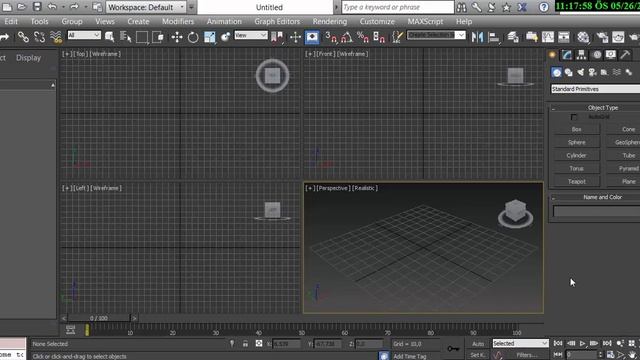Choose Rectangular Selection Region tool
The height and width of the screenshot is (360, 640).
[142, 37]
